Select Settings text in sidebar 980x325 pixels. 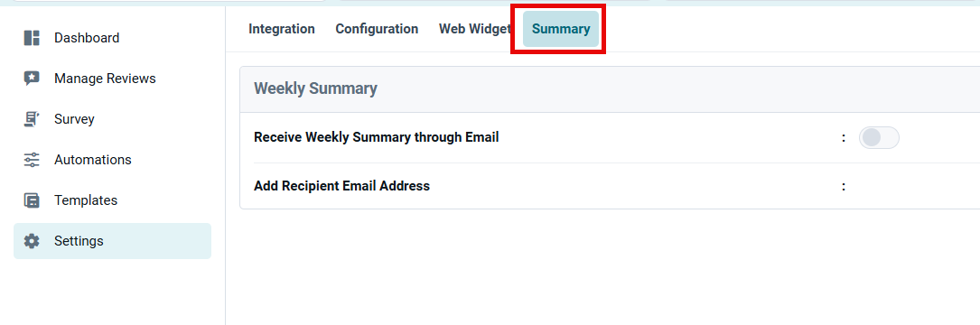click(x=79, y=241)
